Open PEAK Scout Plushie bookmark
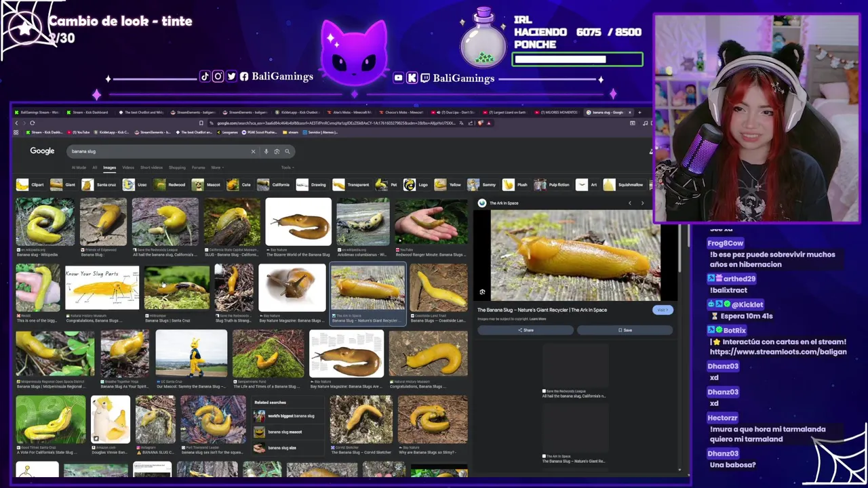The width and height of the screenshot is (868, 488). pyautogui.click(x=260, y=132)
